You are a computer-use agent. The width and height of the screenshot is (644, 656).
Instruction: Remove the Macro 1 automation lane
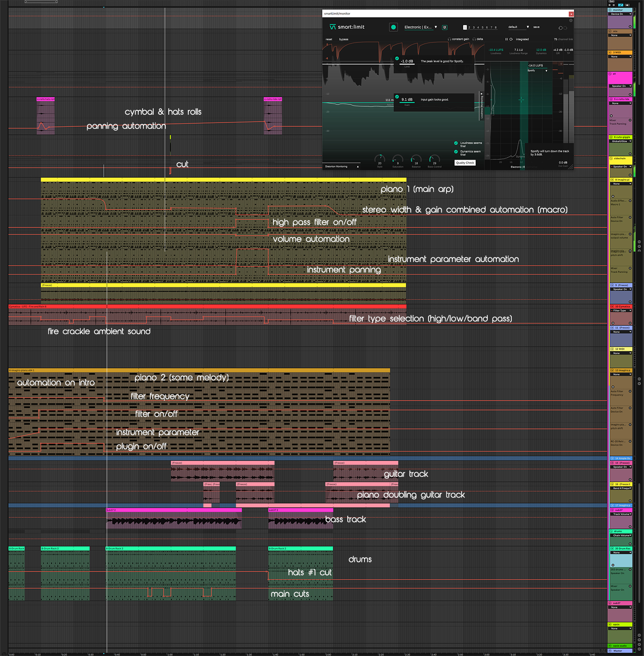tap(630, 201)
